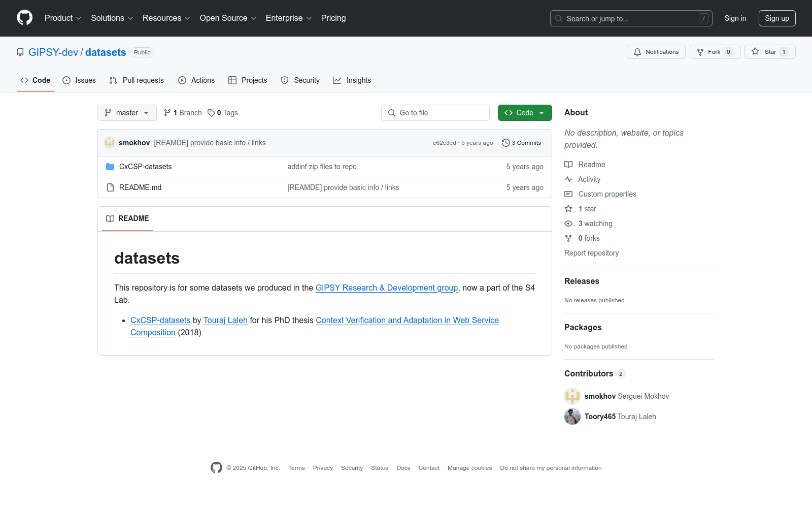Click the repository icon beside GIPSY-dev
812x508 pixels.
tap(20, 52)
